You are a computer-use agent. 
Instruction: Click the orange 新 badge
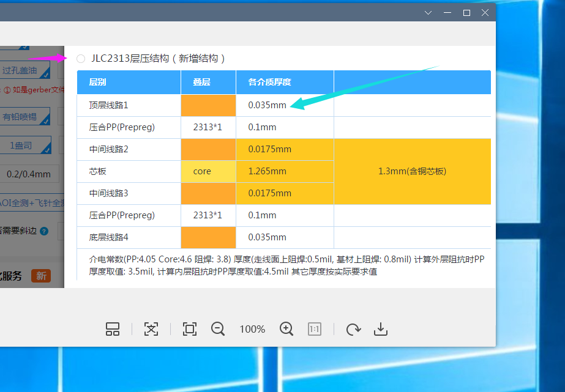click(x=41, y=276)
